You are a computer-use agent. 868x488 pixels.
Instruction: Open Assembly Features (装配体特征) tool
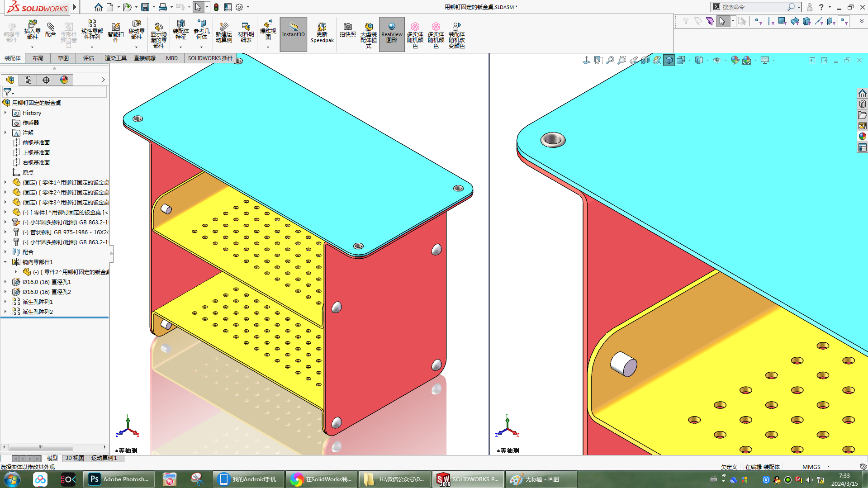pyautogui.click(x=180, y=30)
